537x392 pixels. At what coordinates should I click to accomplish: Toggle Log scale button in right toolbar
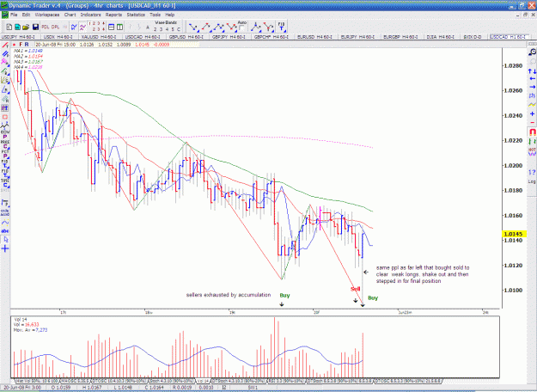pyautogui.click(x=532, y=181)
